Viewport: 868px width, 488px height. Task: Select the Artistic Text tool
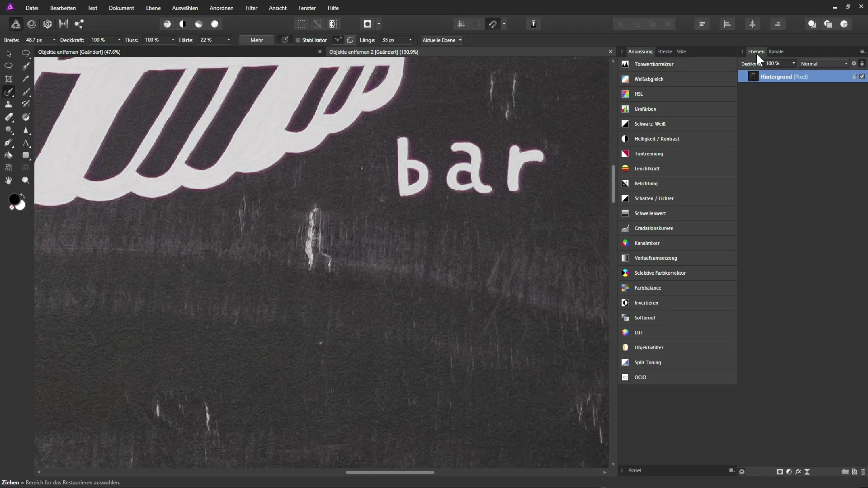click(26, 143)
